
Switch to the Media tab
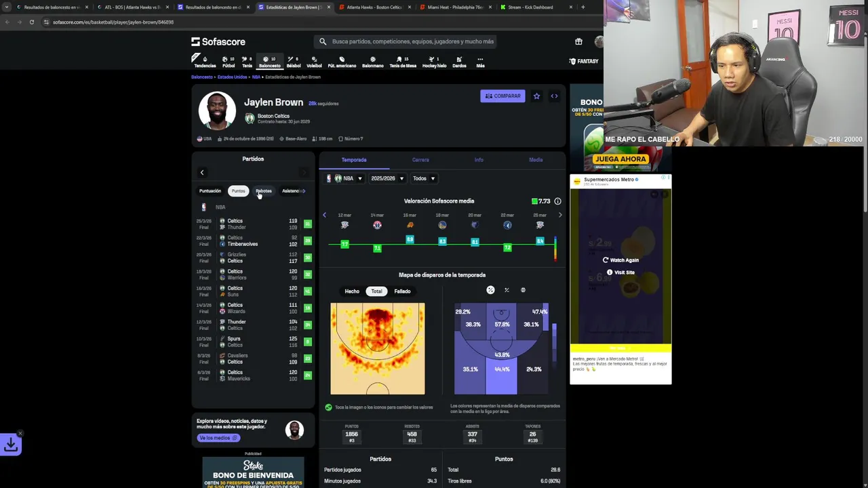[x=536, y=160]
